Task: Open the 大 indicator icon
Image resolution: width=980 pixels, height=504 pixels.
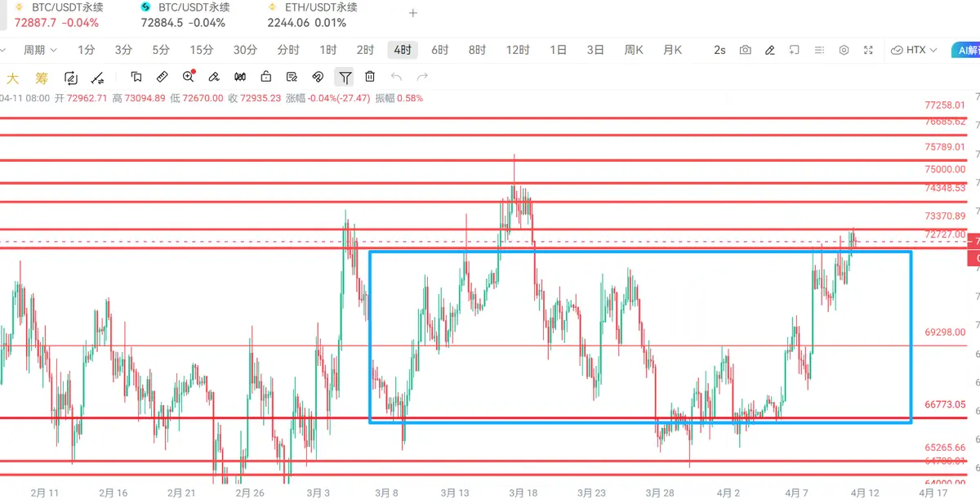Action: 13,78
